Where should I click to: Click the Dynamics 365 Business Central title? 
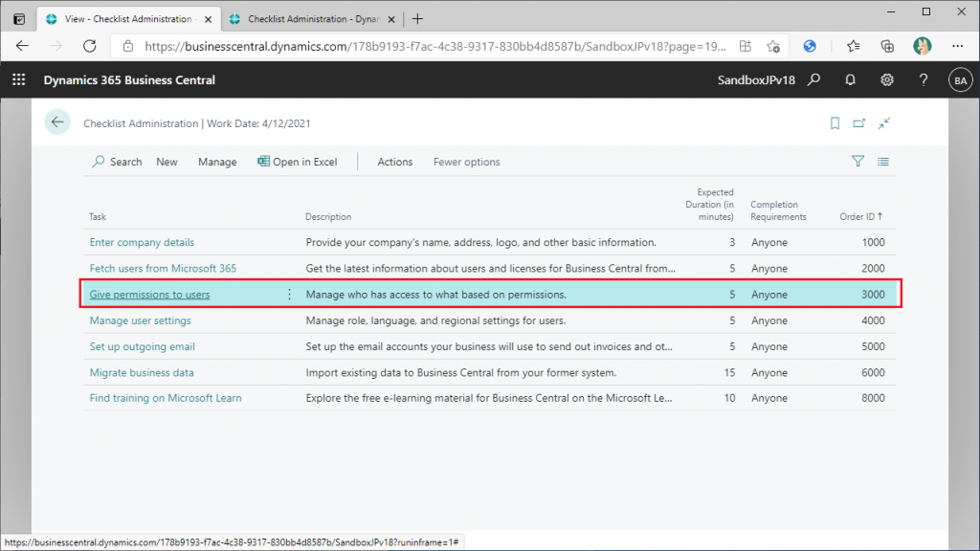(x=129, y=80)
